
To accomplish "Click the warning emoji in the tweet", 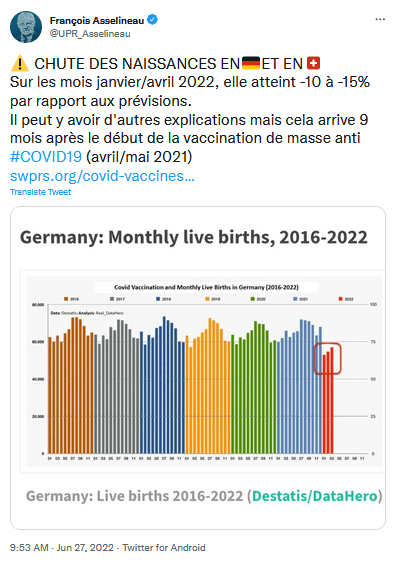I will click(20, 64).
